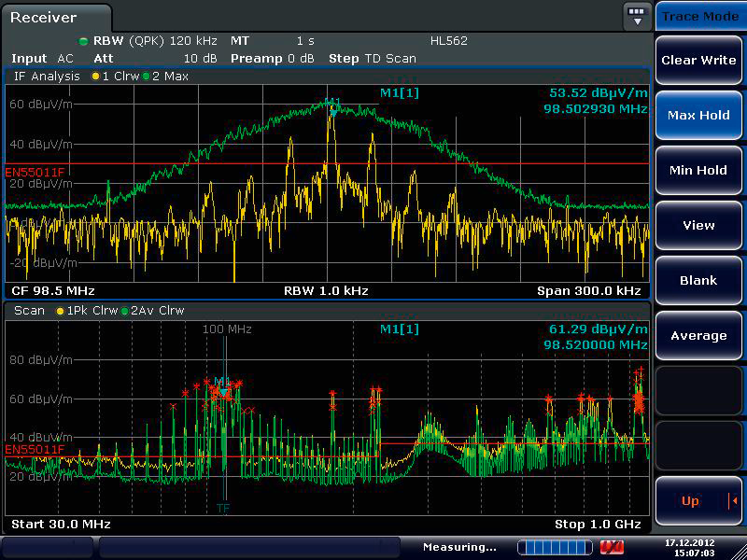Click green 2Av Clrw scan indicator

point(126,310)
